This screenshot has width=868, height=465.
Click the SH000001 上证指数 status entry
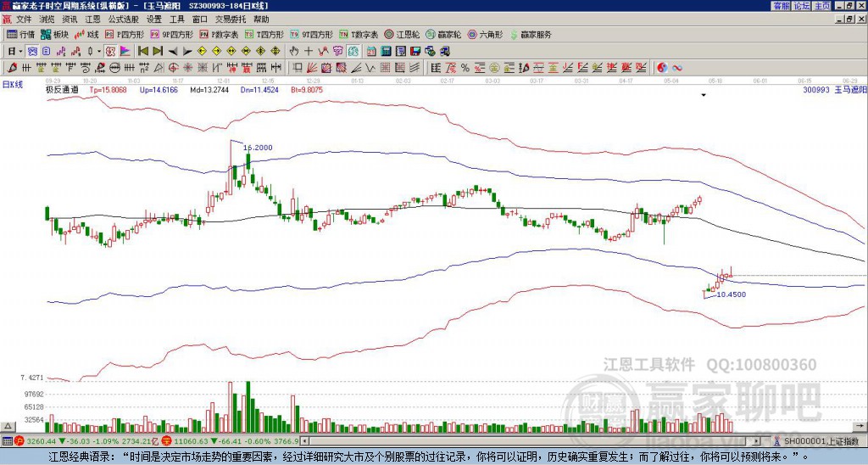821,441
